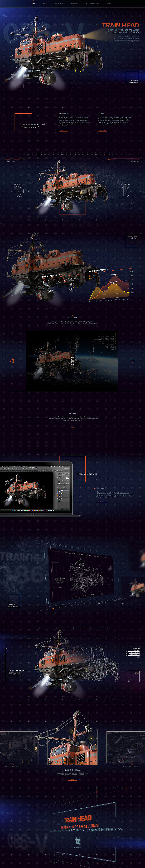The height and width of the screenshot is (868, 145).
Task: Click the button under the drawing PROCESS description
Action: click(x=101, y=501)
